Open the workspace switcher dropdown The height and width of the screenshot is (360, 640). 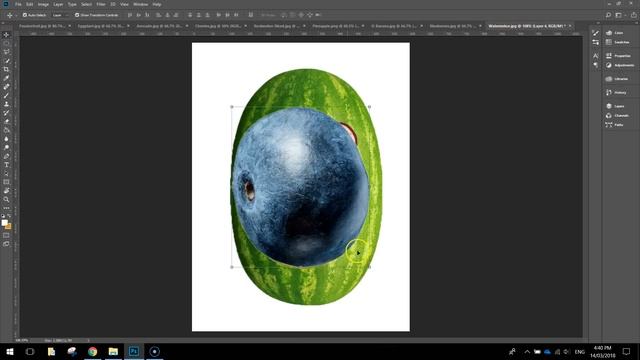(x=620, y=15)
